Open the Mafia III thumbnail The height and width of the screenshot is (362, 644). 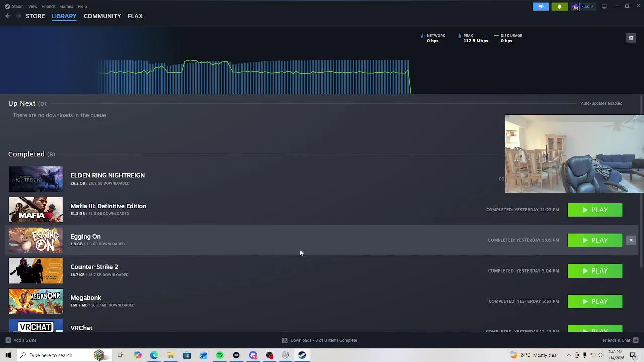tap(36, 210)
